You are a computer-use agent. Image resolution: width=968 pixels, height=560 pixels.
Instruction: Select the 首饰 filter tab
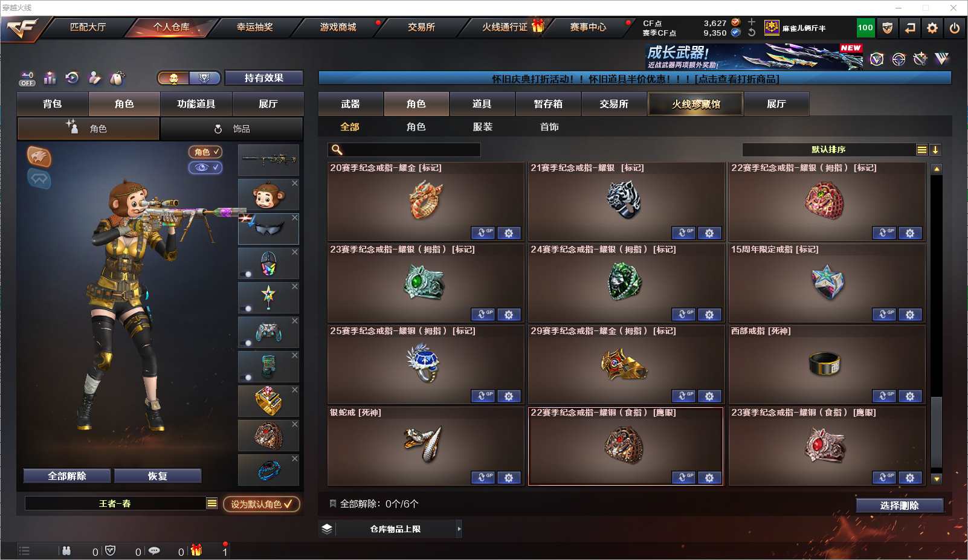point(549,127)
